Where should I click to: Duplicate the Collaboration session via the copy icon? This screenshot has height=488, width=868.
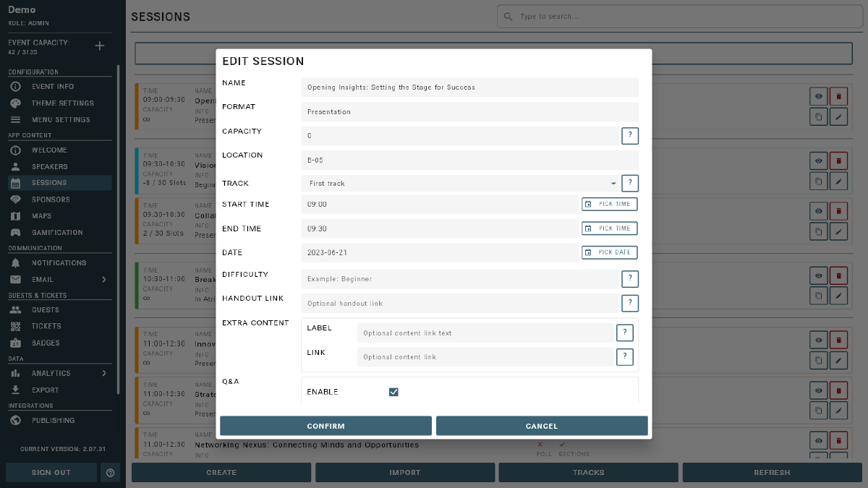(x=818, y=231)
